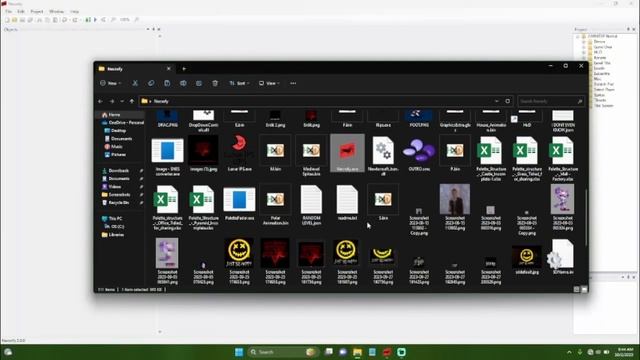This screenshot has width=640, height=360.
Task: Click the play button in Necrofy toolbar
Action: click(96, 20)
